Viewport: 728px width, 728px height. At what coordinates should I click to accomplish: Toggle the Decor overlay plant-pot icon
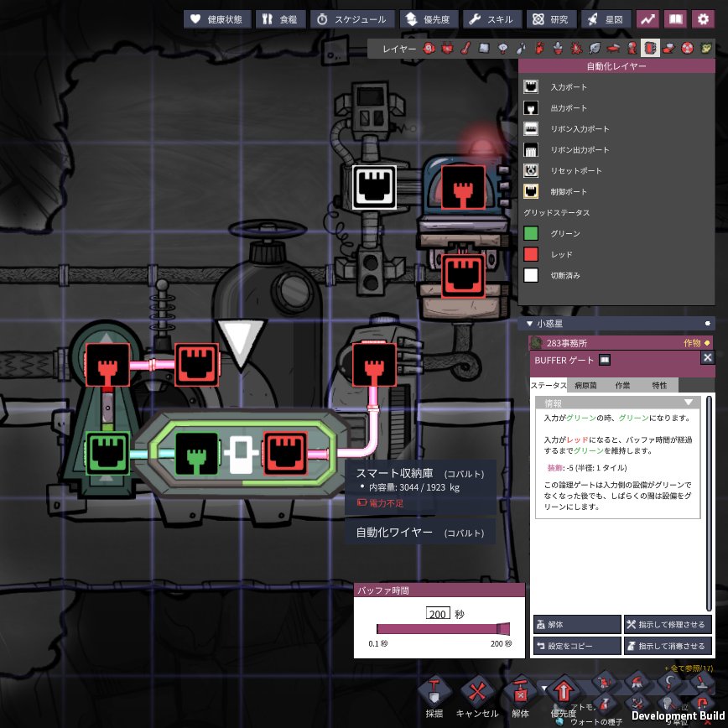pyautogui.click(x=558, y=48)
